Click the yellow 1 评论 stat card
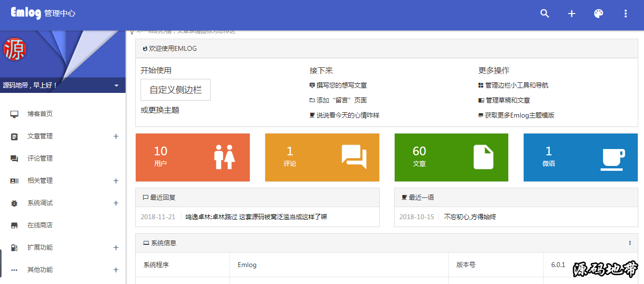The width and height of the screenshot is (644, 284). click(x=322, y=158)
